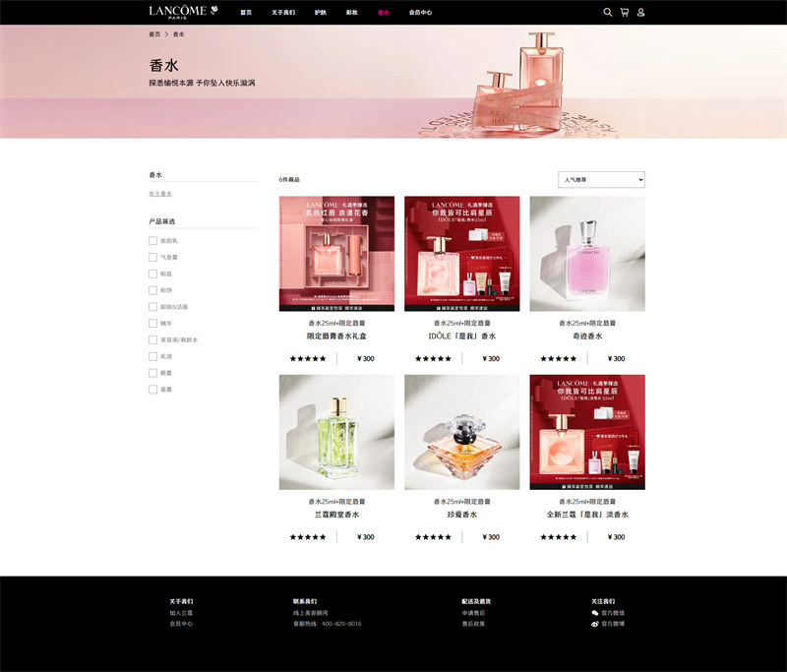The width and height of the screenshot is (787, 672).
Task: Open the search icon in header
Action: coord(607,12)
